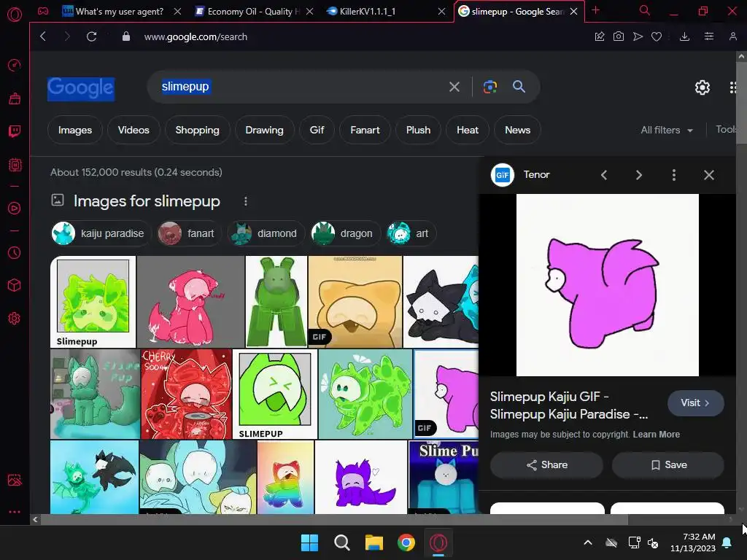Open Google quick settings gear
The width and height of the screenshot is (747, 560).
703,87
